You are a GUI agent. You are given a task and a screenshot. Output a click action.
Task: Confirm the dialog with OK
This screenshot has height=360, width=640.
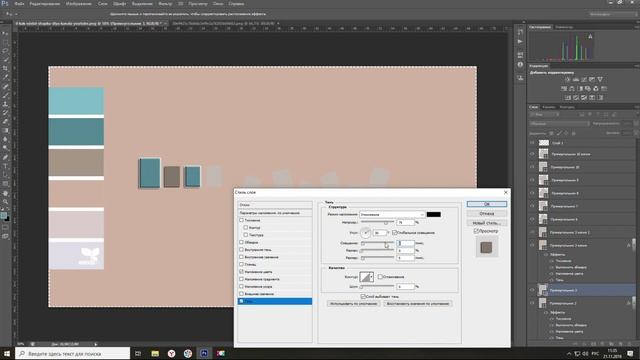[x=487, y=204]
